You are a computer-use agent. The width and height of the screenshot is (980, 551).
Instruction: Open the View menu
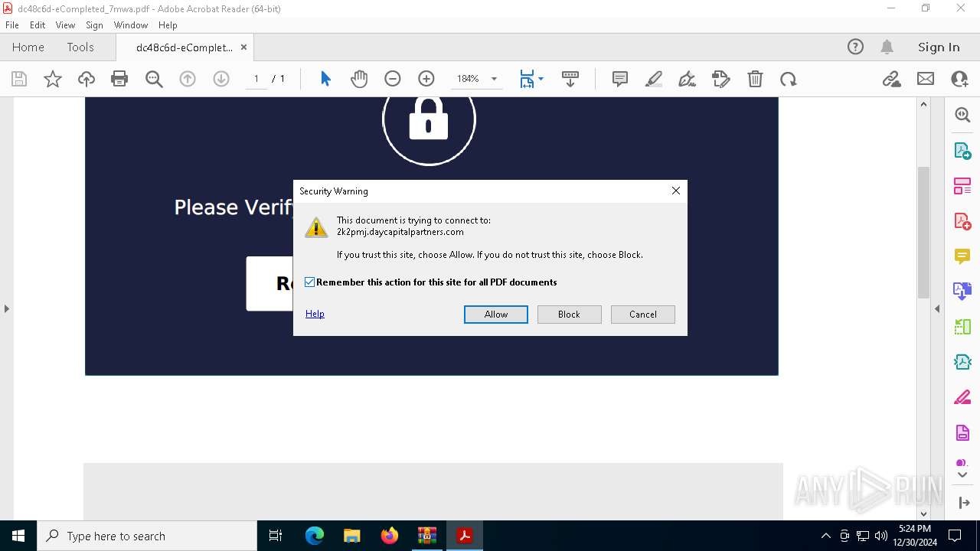coord(66,25)
